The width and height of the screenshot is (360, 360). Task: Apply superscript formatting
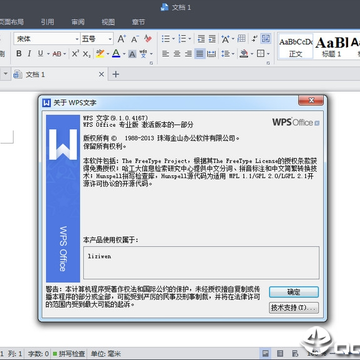pos(76,53)
